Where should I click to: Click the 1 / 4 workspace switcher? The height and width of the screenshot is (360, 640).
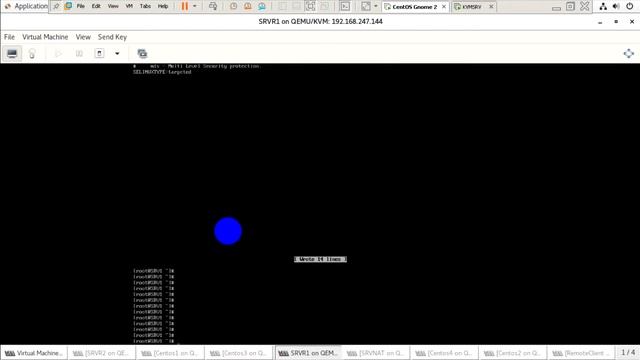click(x=628, y=352)
